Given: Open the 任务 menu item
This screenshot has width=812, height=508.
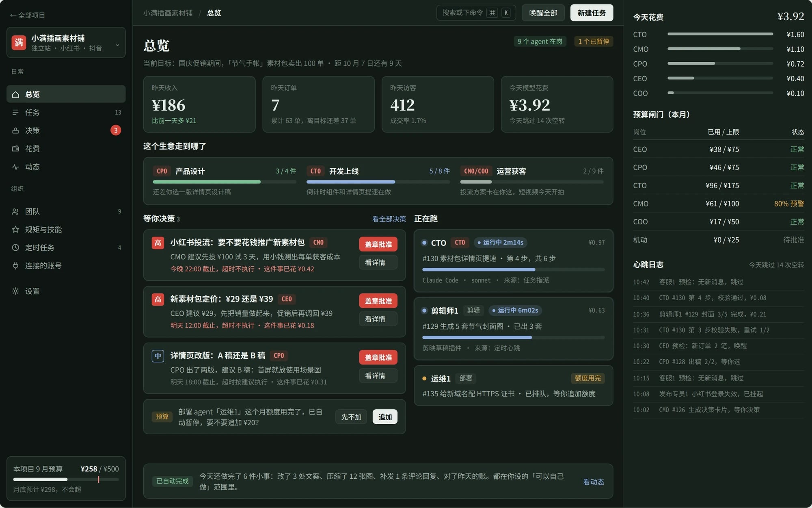Looking at the screenshot, I should [x=66, y=112].
